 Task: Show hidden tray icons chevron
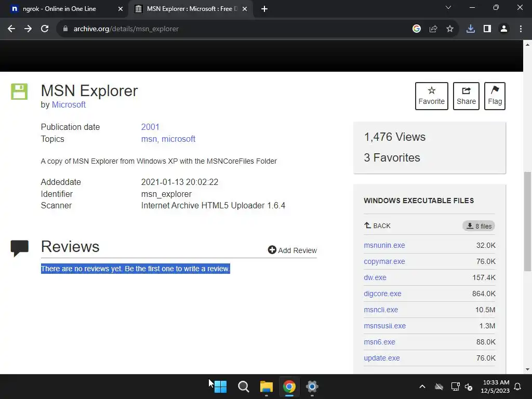[x=422, y=387]
